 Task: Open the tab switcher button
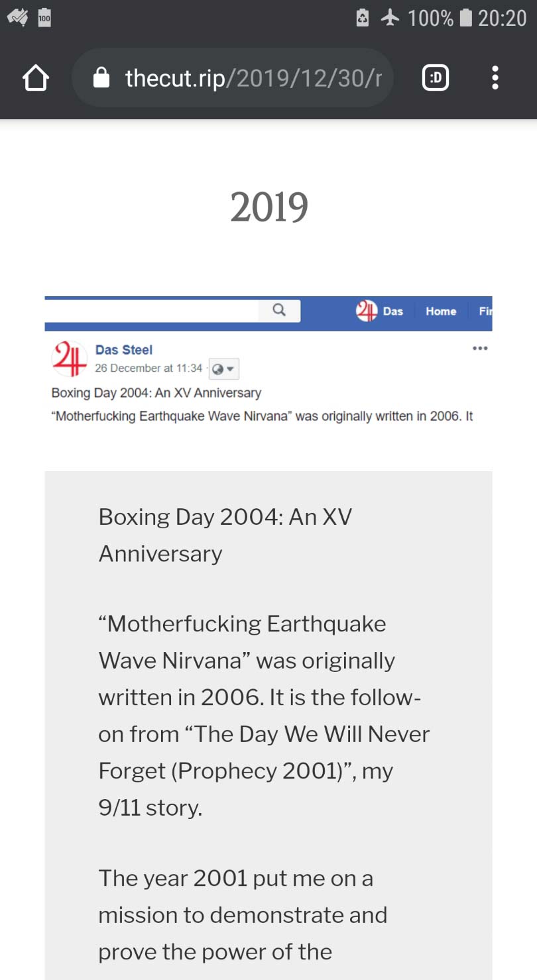[435, 79]
